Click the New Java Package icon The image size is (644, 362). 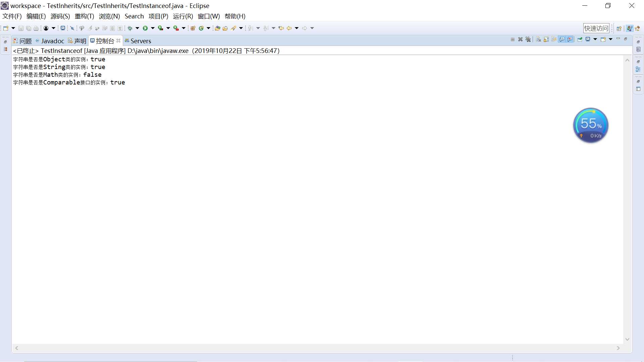coord(193,28)
